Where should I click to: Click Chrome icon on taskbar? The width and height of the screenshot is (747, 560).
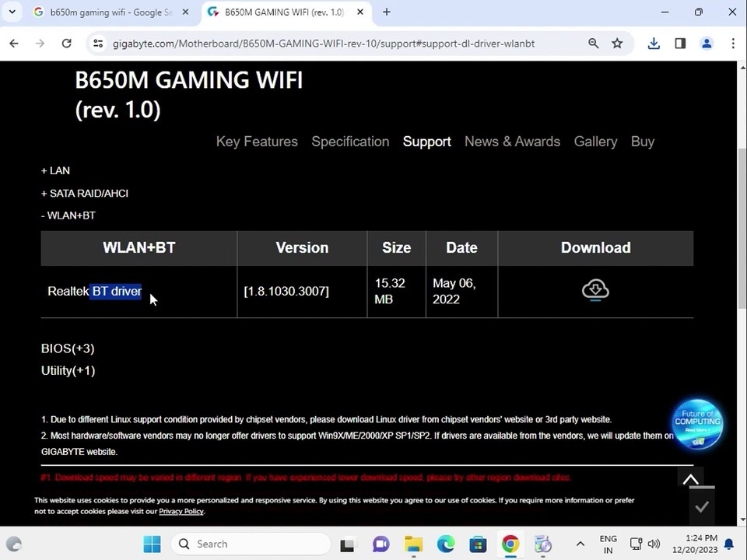510,544
